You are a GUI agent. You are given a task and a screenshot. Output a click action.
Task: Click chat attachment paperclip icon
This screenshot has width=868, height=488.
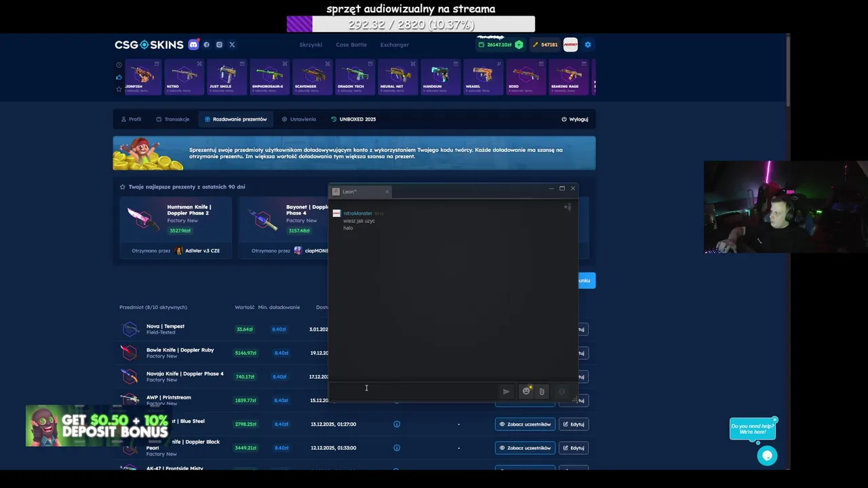coord(541,391)
